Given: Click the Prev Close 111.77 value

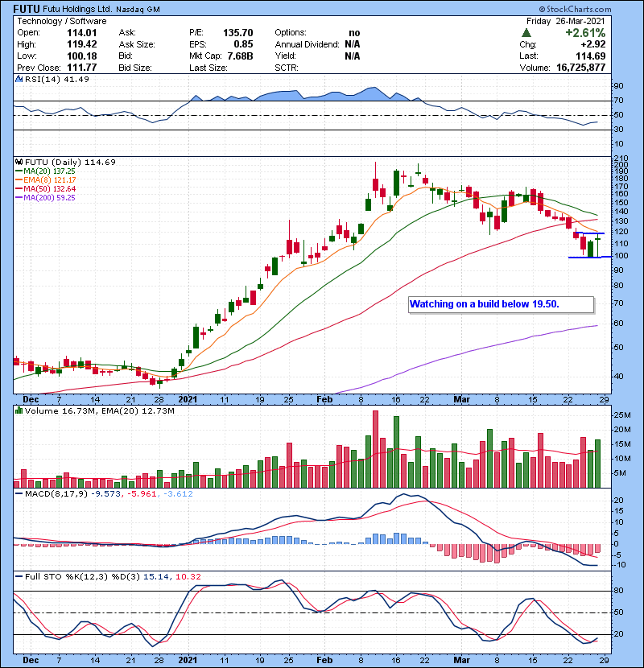Looking at the screenshot, I should coord(82,68).
